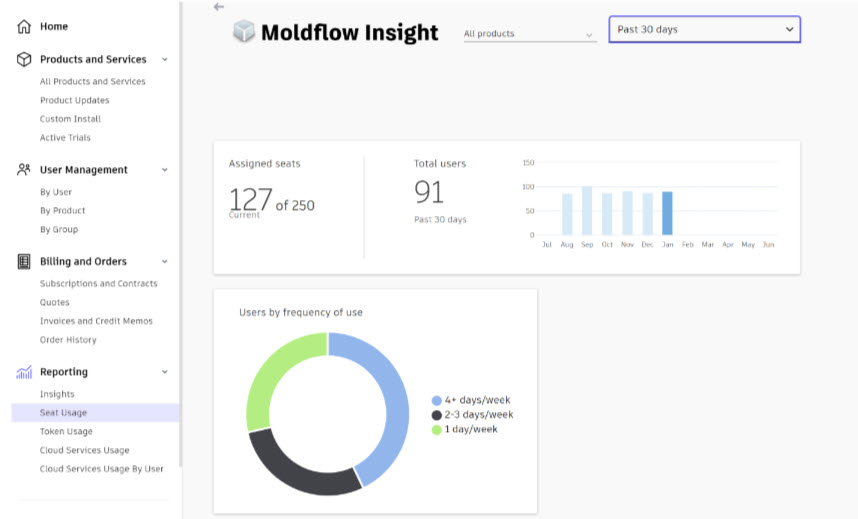Click the Nov bar in users chart
The height and width of the screenshot is (519, 858).
tap(627, 213)
